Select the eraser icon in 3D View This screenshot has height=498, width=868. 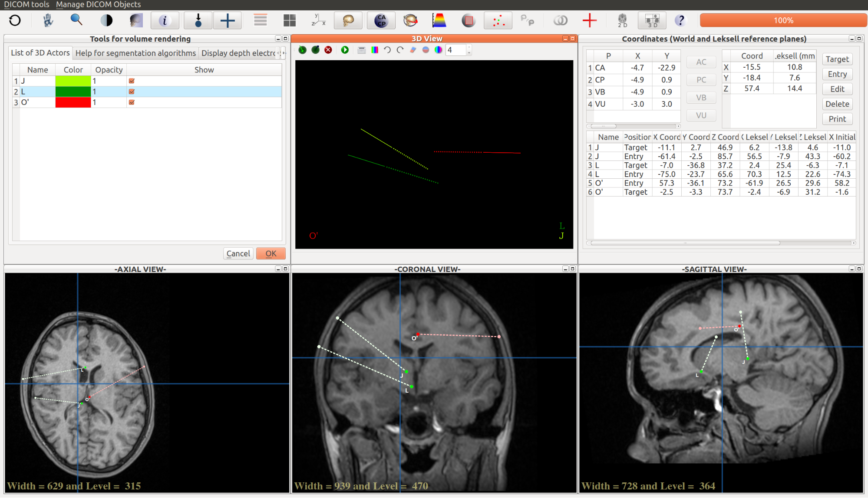[x=413, y=50]
